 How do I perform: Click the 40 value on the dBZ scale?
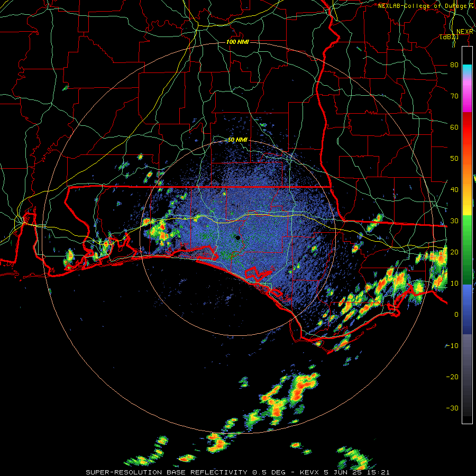pyautogui.click(x=454, y=190)
